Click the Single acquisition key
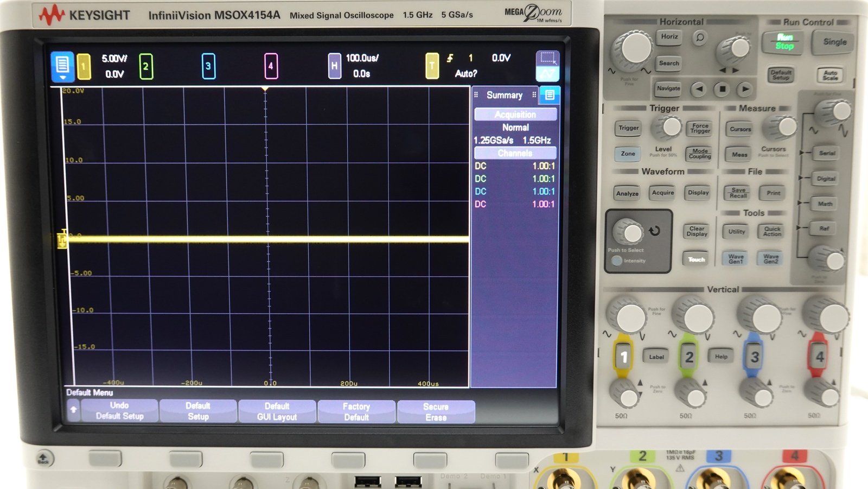The image size is (868, 489). (834, 42)
